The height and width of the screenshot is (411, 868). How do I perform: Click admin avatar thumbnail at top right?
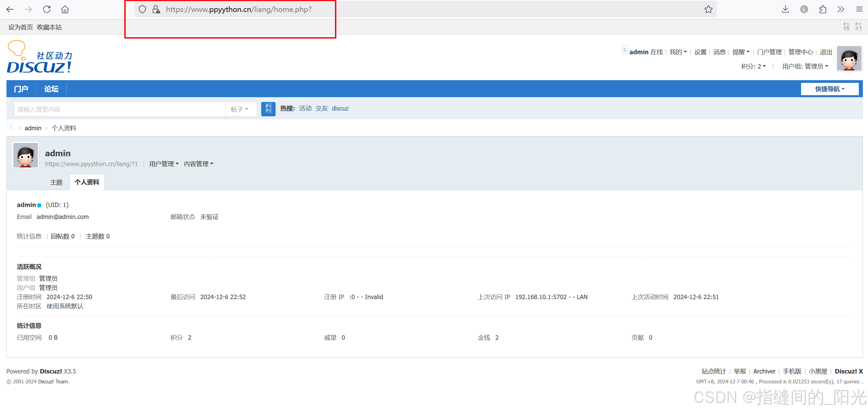[849, 59]
